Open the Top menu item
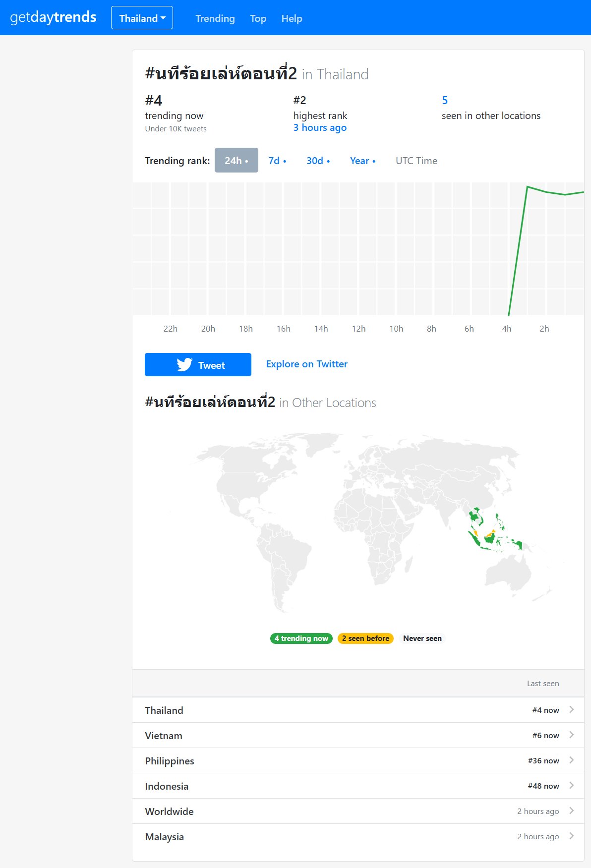Image resolution: width=591 pixels, height=868 pixels. (x=258, y=18)
